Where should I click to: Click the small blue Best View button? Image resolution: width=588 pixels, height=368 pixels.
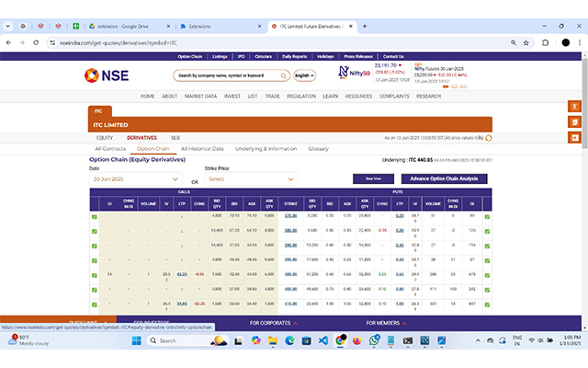[x=373, y=178]
